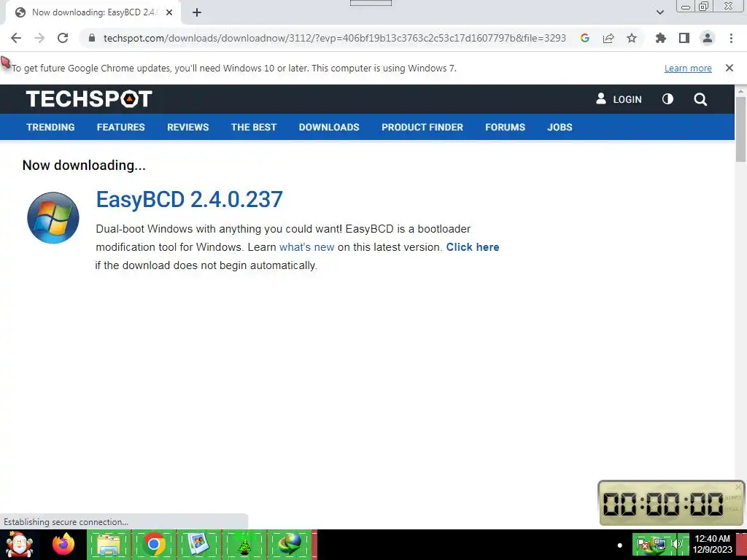747x560 pixels.
Task: Launch Firefox from the taskbar
Action: tap(63, 544)
